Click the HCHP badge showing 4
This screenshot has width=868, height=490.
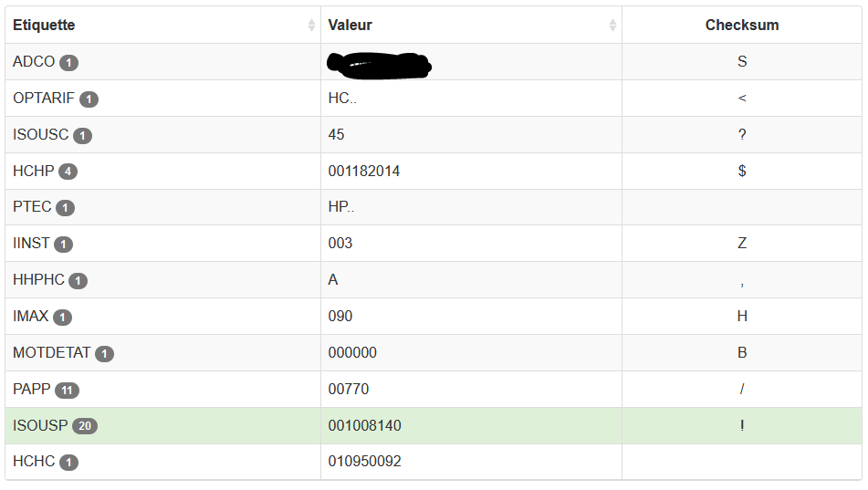click(68, 172)
